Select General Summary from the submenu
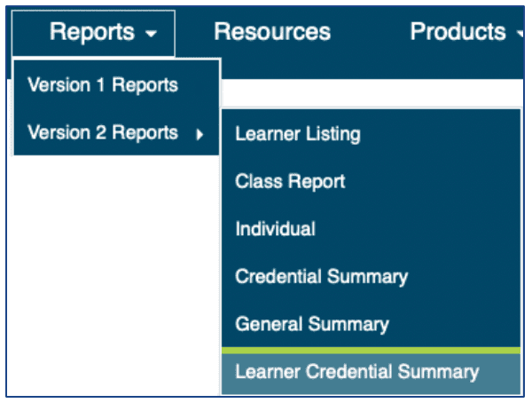 (311, 324)
